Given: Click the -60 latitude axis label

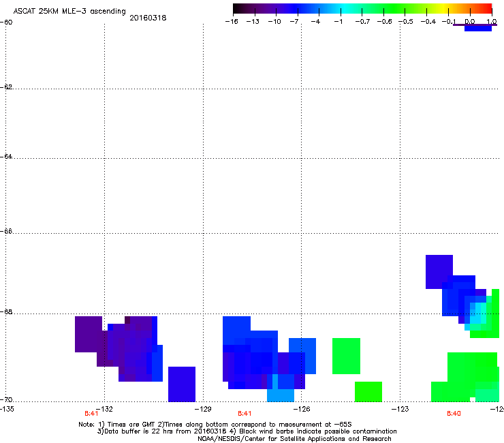Looking at the screenshot, I should (6, 22).
